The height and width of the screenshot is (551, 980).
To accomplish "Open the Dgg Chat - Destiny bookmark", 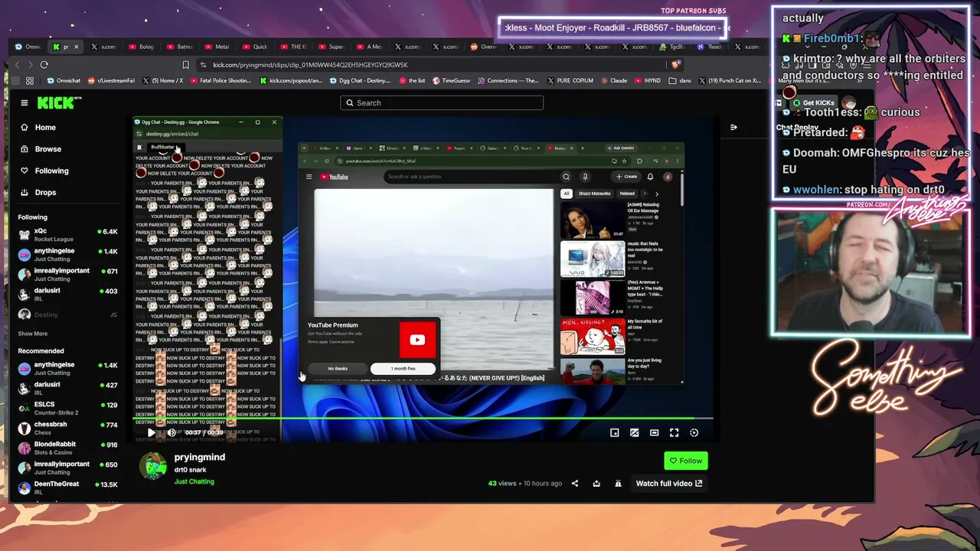I will (x=360, y=80).
